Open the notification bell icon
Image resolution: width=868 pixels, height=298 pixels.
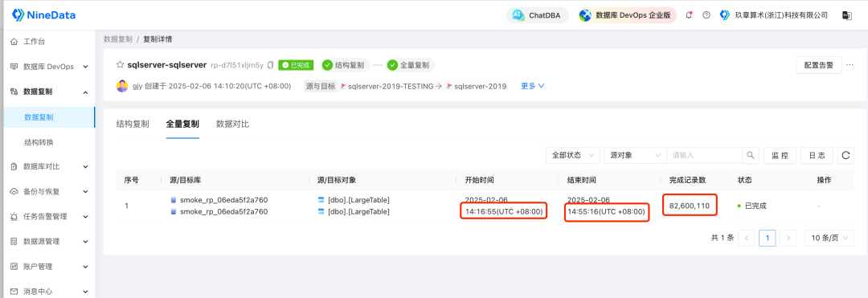(x=690, y=15)
